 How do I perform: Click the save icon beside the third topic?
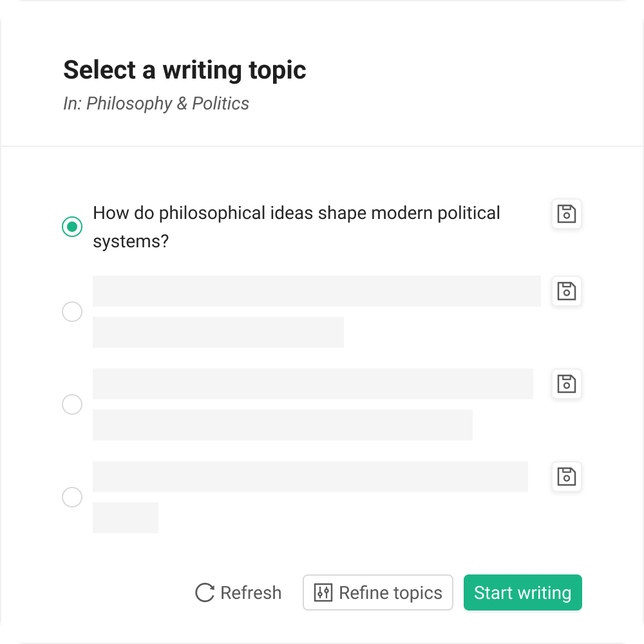click(566, 384)
